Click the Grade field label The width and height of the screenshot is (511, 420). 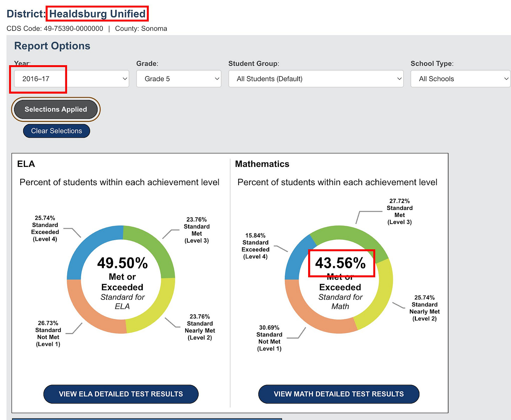point(147,63)
